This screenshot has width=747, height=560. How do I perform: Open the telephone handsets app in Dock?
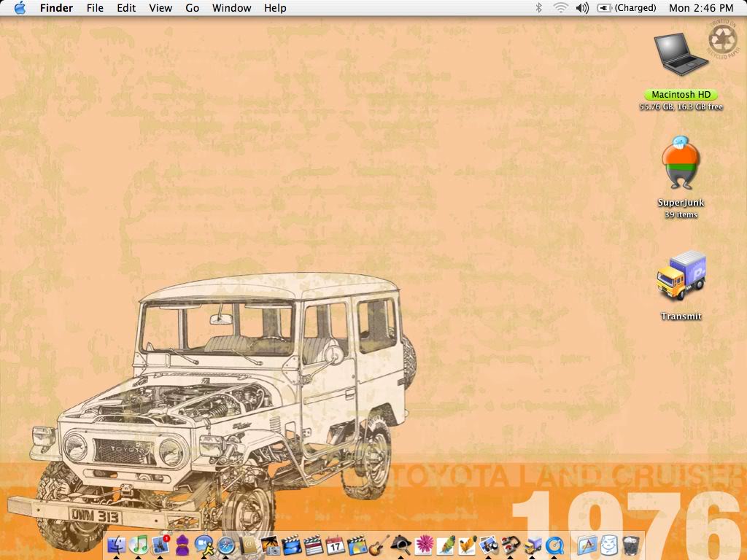pos(510,545)
